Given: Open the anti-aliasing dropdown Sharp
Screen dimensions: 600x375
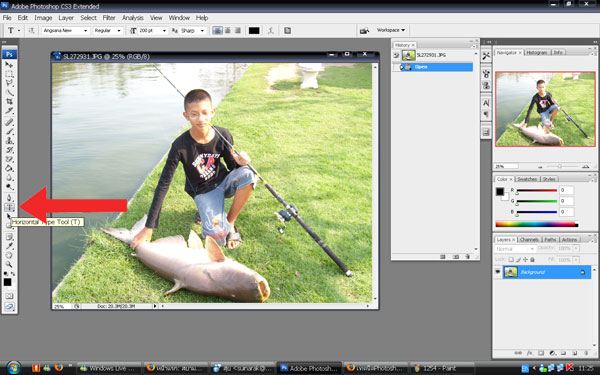Looking at the screenshot, I should 193,30.
